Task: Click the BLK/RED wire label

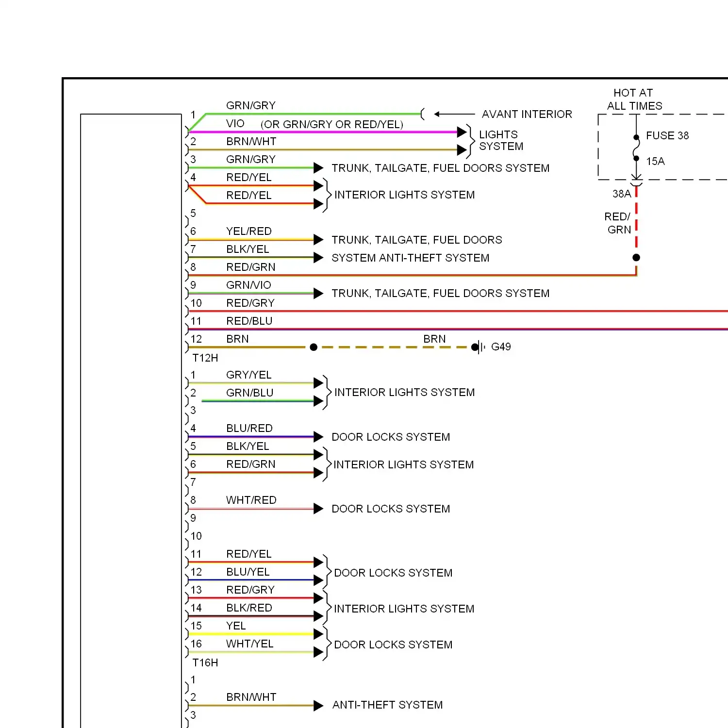Action: pyautogui.click(x=249, y=608)
